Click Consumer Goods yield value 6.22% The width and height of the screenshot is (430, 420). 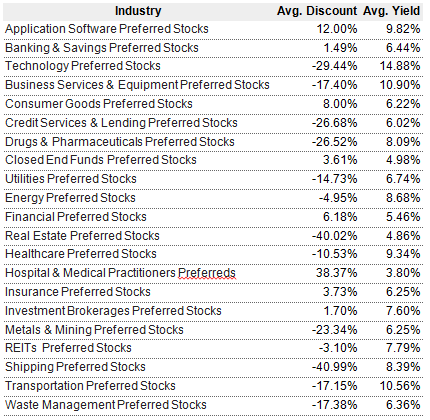pyautogui.click(x=403, y=104)
